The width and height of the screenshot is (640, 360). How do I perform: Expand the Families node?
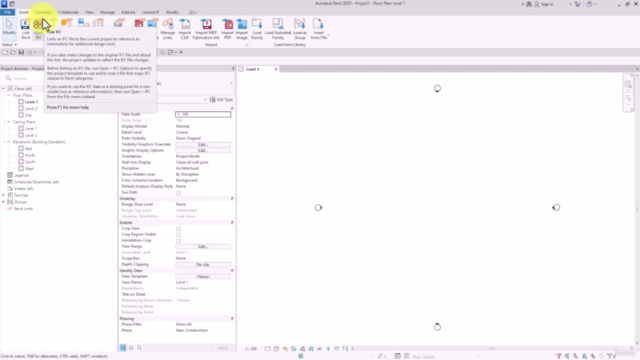(x=3, y=195)
